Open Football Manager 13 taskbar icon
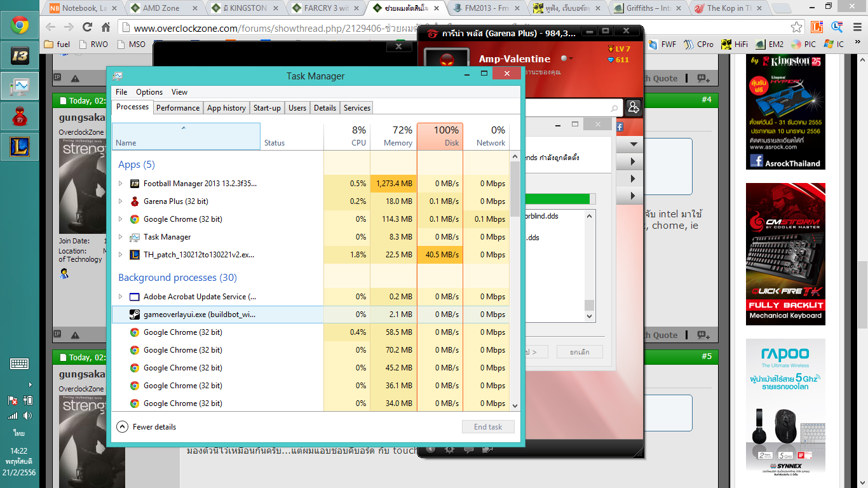Screen dimensions: 868x488 (x=20, y=56)
